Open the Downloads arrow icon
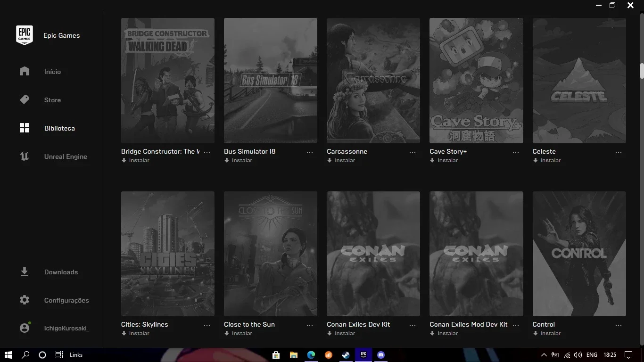 25,271
